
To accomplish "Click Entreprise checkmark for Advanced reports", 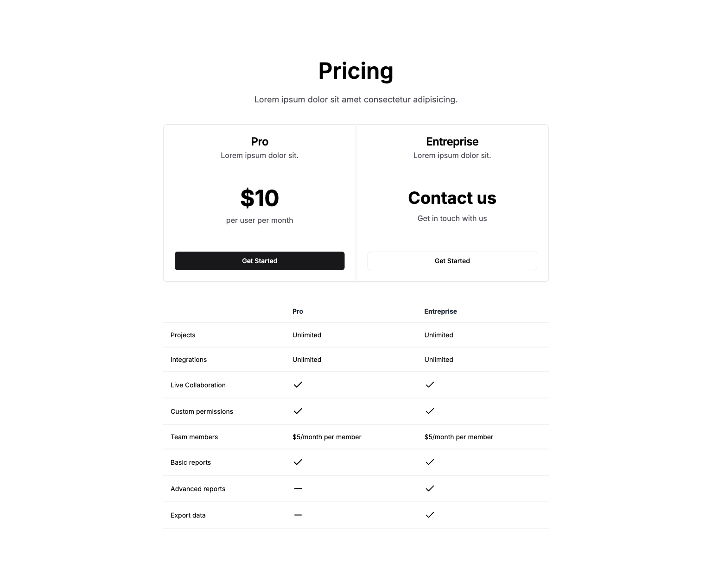I will pyautogui.click(x=430, y=488).
